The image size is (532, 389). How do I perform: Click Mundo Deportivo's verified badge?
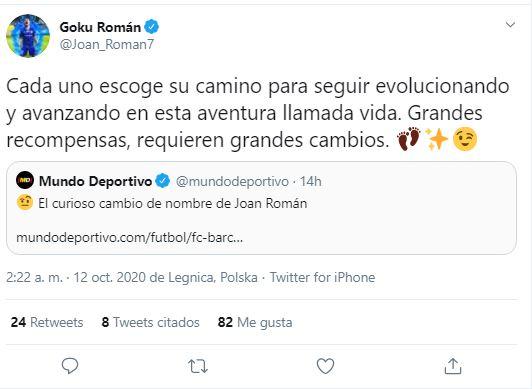point(163,181)
